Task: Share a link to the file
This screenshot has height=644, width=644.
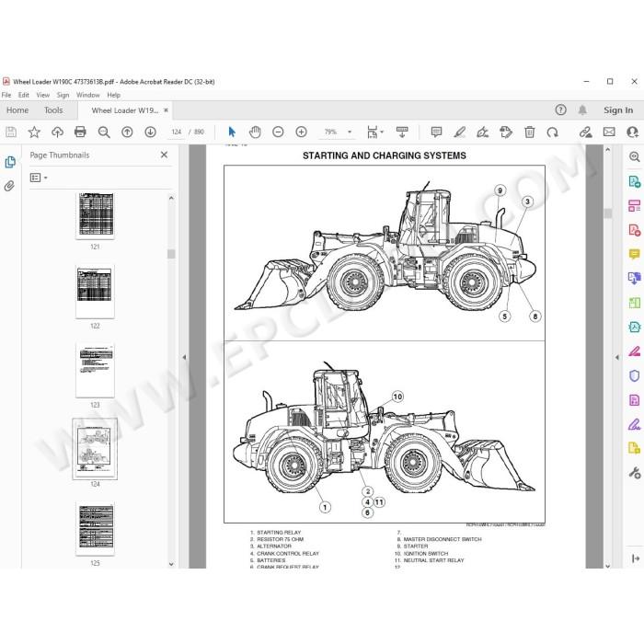Action: pyautogui.click(x=586, y=132)
